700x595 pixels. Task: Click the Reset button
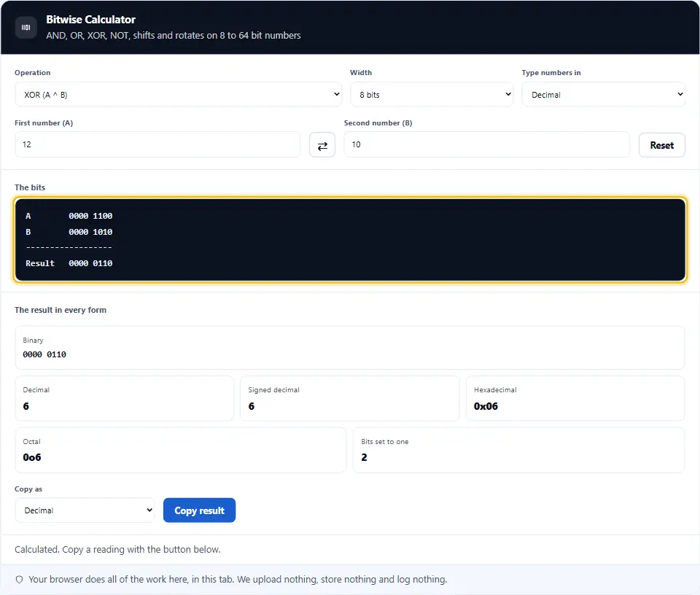coord(661,145)
